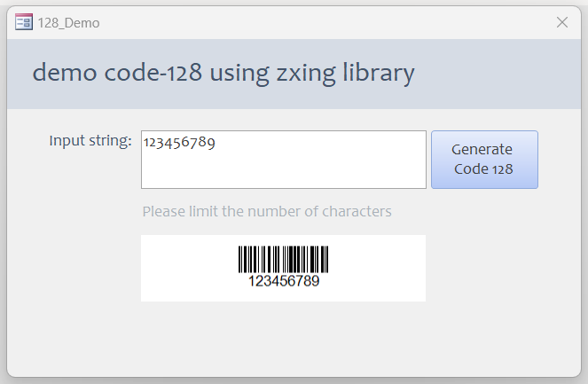
Task: Close the 128_Demo window
Action: [x=562, y=22]
